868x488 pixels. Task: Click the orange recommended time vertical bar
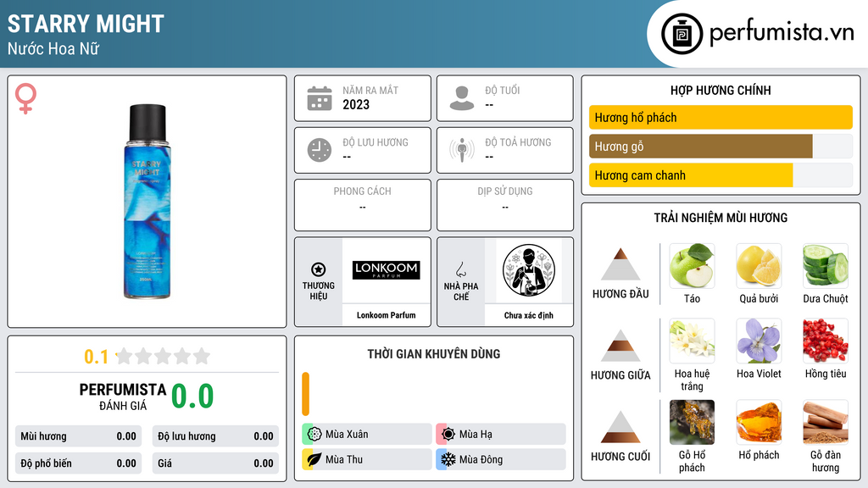[x=305, y=394]
